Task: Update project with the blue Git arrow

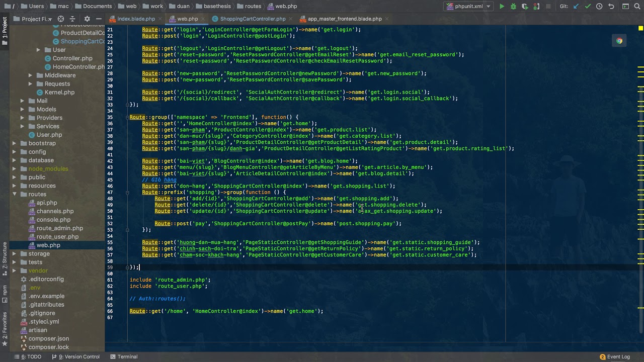Action: coord(576,7)
